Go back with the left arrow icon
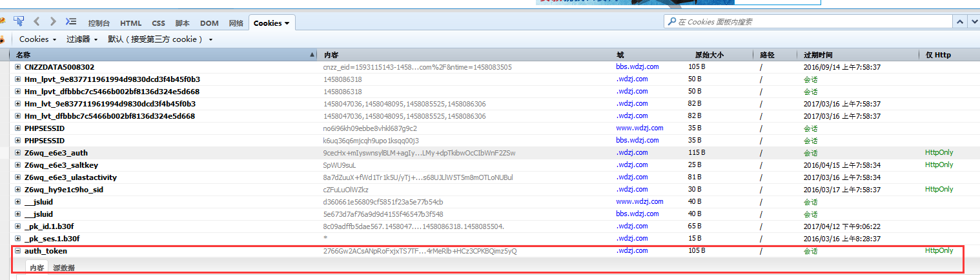This screenshot has width=980, height=280. [37, 22]
